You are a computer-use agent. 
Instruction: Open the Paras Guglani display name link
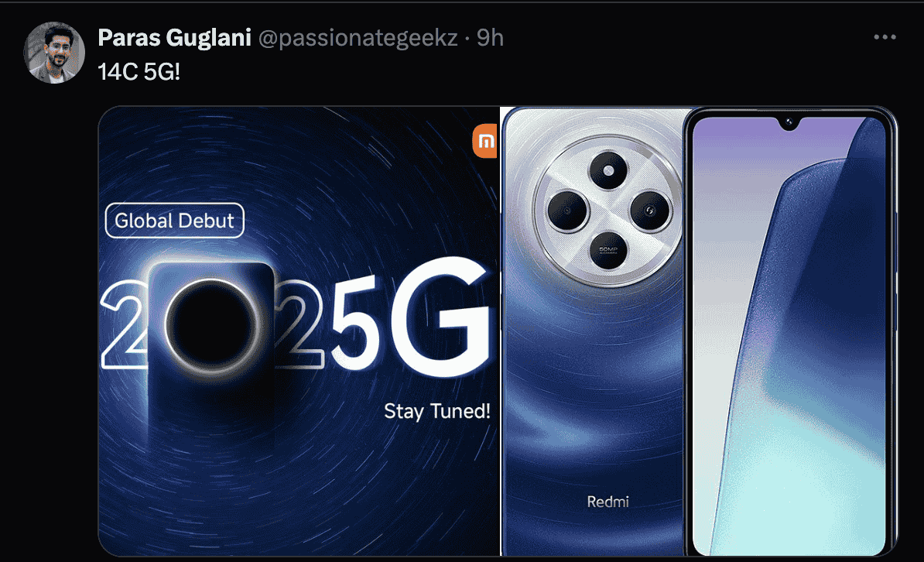(174, 38)
